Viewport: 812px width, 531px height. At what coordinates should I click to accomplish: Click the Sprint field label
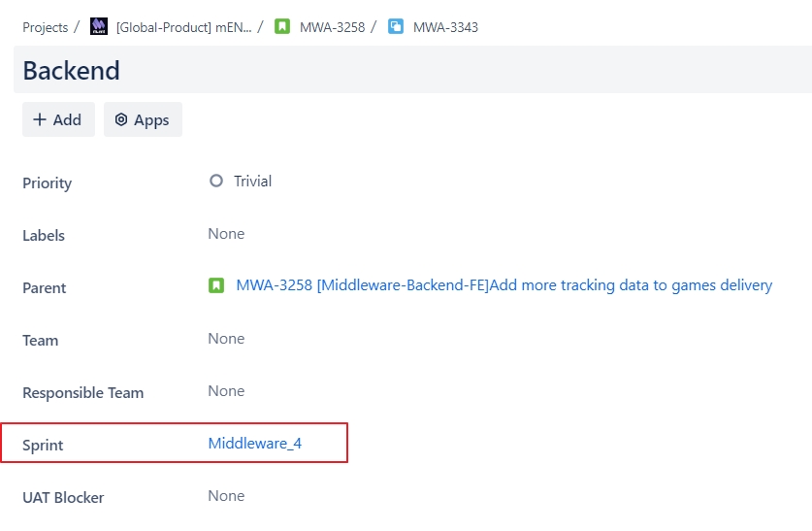click(x=43, y=446)
